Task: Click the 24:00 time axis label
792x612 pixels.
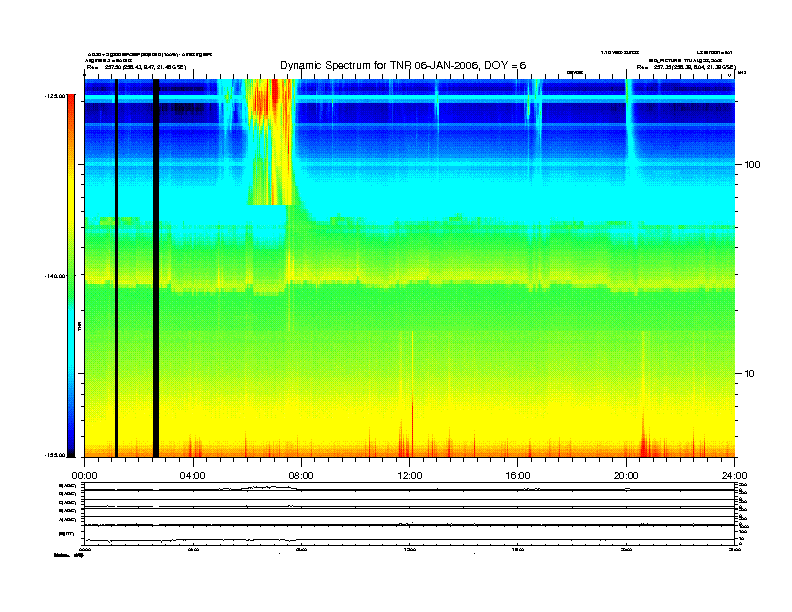Action: pyautogui.click(x=734, y=476)
